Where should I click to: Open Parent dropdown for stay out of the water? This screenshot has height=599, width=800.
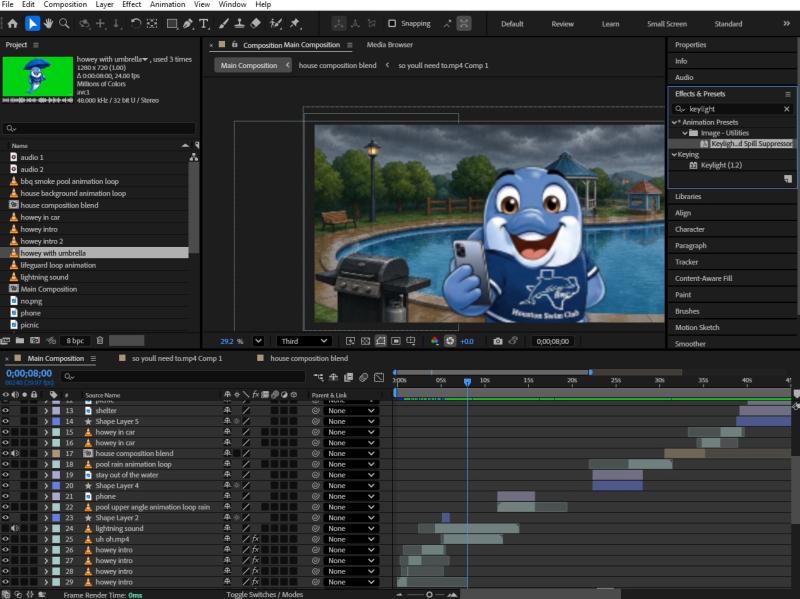[352, 475]
